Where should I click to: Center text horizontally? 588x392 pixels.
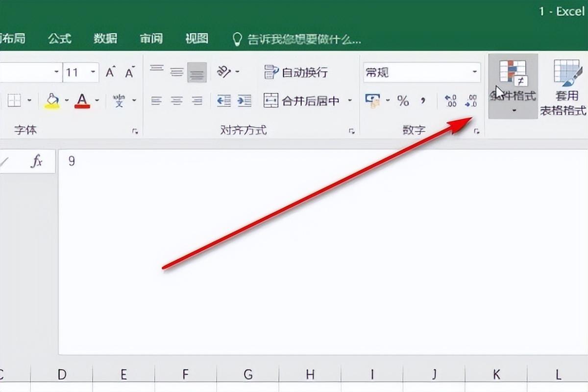pos(177,100)
